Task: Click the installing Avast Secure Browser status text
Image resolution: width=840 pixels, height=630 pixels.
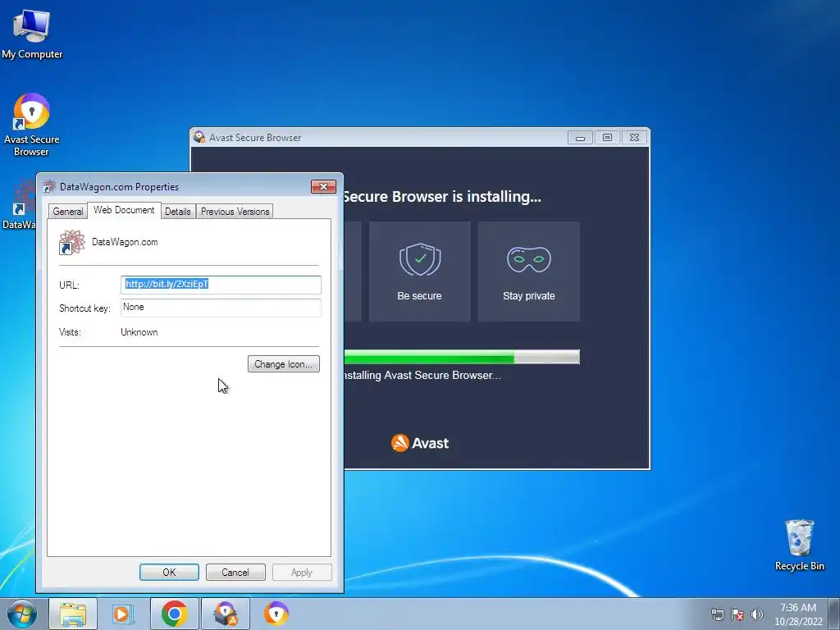Action: coord(422,375)
